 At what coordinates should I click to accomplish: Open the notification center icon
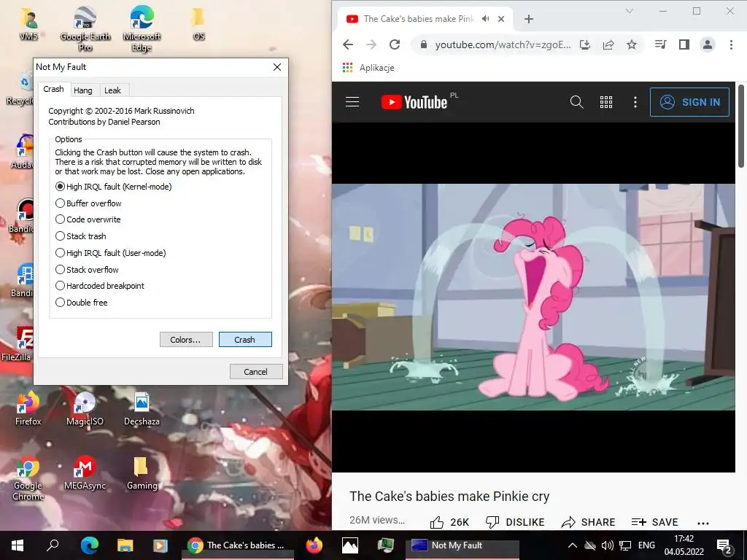[x=724, y=547]
